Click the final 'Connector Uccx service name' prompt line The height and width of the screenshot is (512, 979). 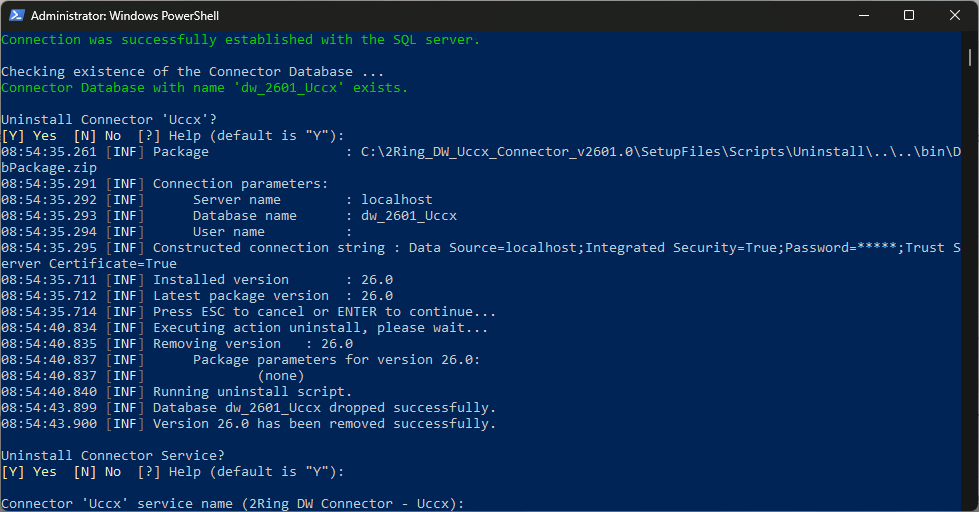point(233,503)
